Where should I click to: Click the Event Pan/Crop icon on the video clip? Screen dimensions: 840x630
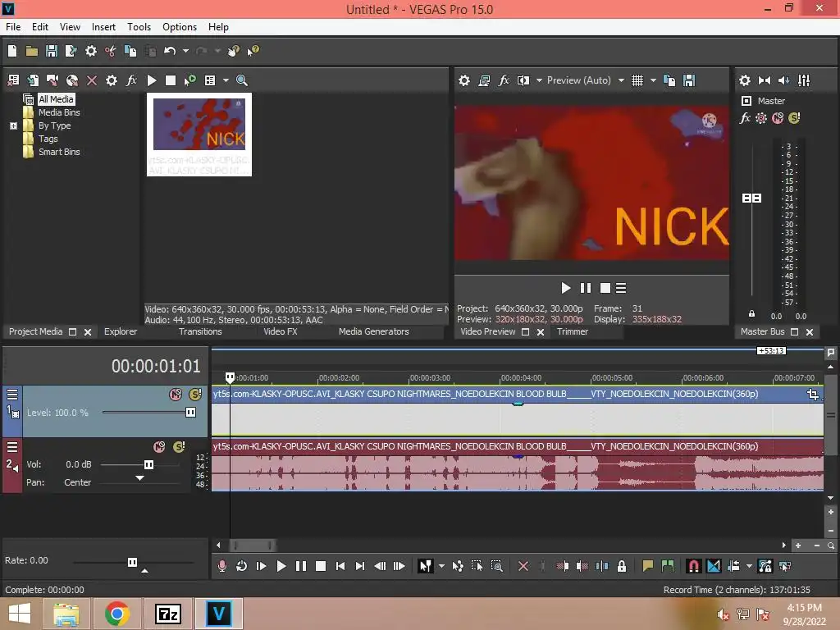point(813,395)
